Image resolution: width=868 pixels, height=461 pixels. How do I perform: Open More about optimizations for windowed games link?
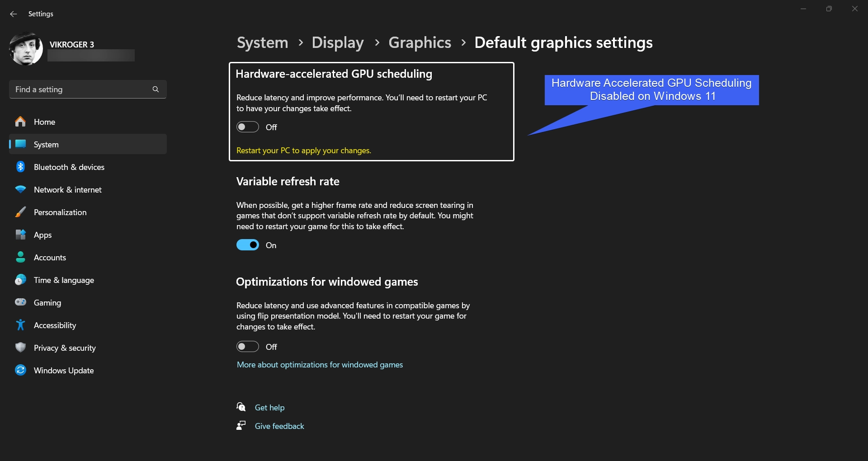pos(320,365)
